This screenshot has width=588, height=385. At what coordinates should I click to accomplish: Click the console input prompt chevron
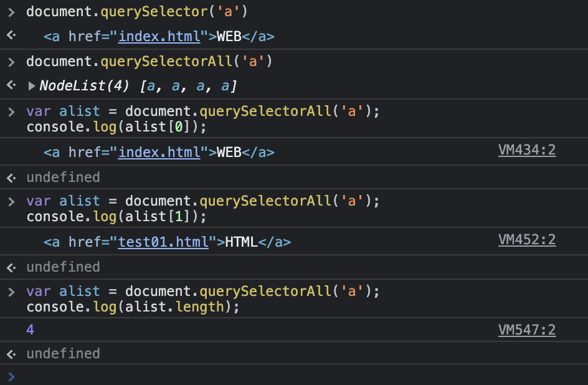pos(11,376)
